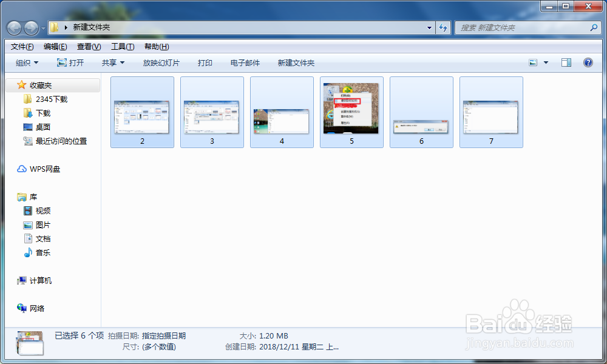This screenshot has height=364, width=607.
Task: Click the globe network icon for 网络
Action: pos(22,308)
